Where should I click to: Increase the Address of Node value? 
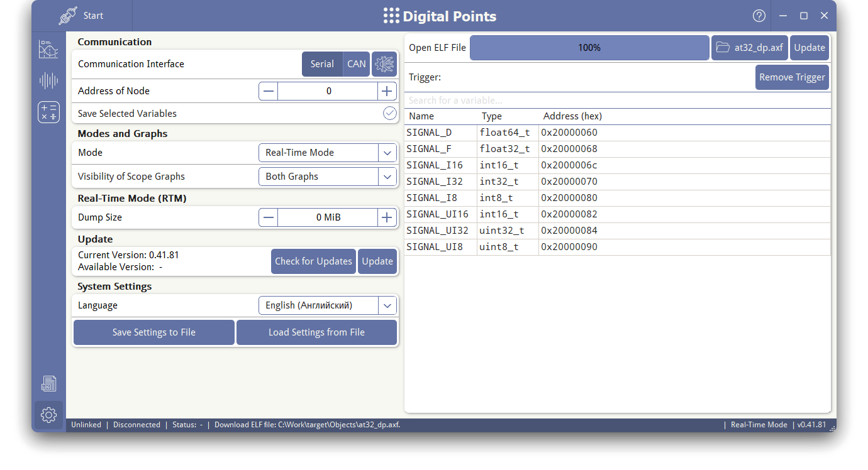[387, 91]
